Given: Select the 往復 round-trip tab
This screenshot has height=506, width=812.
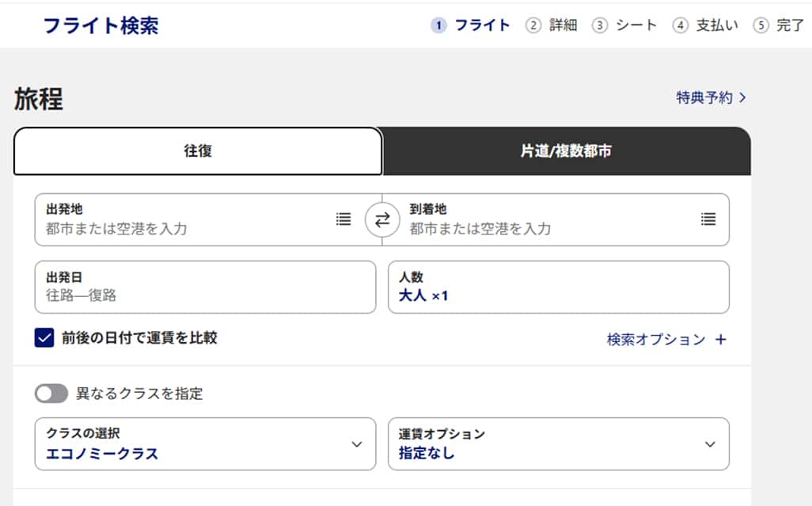Looking at the screenshot, I should pyautogui.click(x=198, y=151).
